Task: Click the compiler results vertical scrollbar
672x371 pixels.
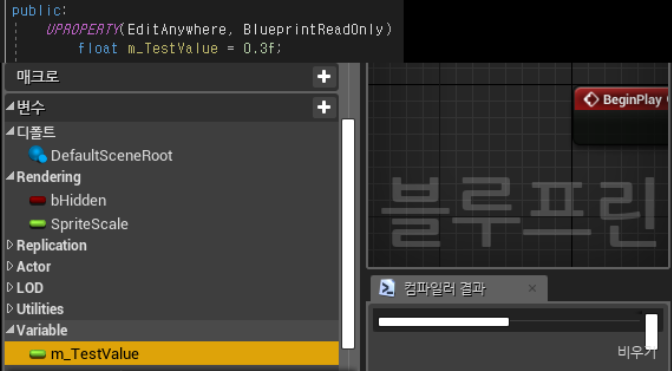Action: pos(651,331)
